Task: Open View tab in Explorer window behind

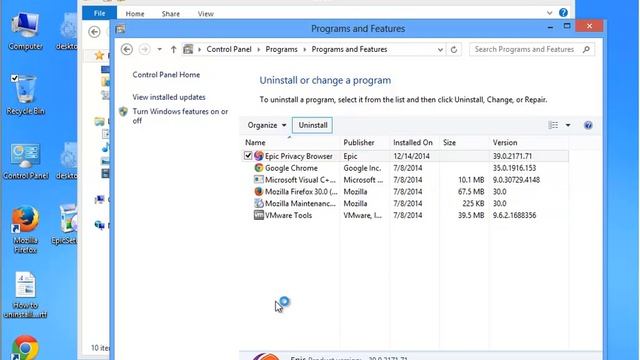Action: click(x=206, y=14)
